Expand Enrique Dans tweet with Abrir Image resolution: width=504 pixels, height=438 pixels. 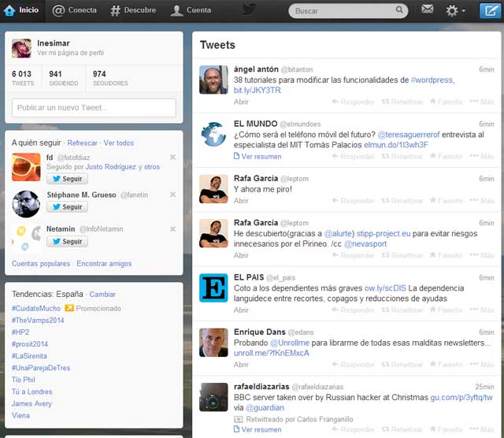click(x=241, y=365)
